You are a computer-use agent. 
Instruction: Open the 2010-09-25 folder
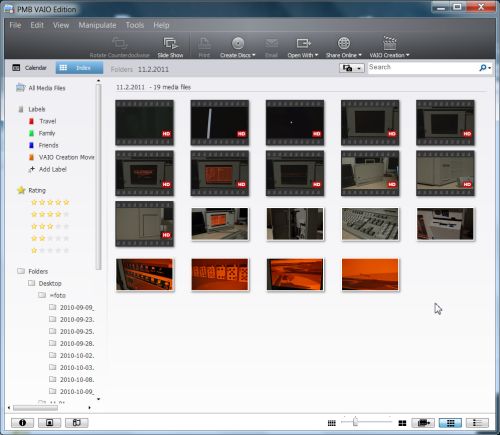tap(72, 331)
